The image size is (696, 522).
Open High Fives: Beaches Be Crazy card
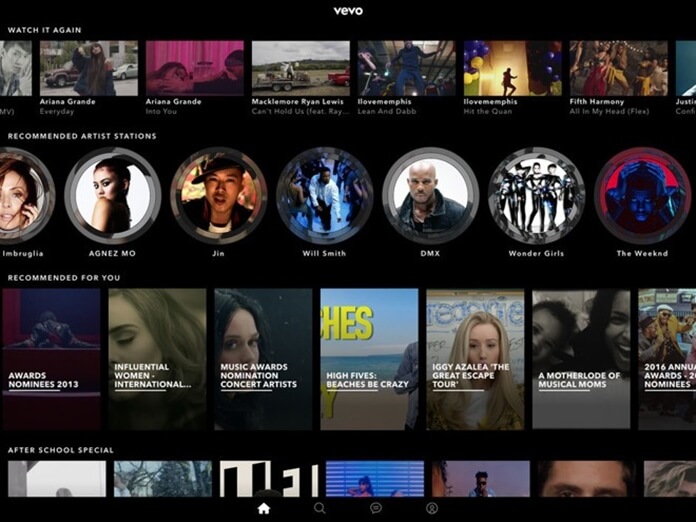[x=369, y=359]
